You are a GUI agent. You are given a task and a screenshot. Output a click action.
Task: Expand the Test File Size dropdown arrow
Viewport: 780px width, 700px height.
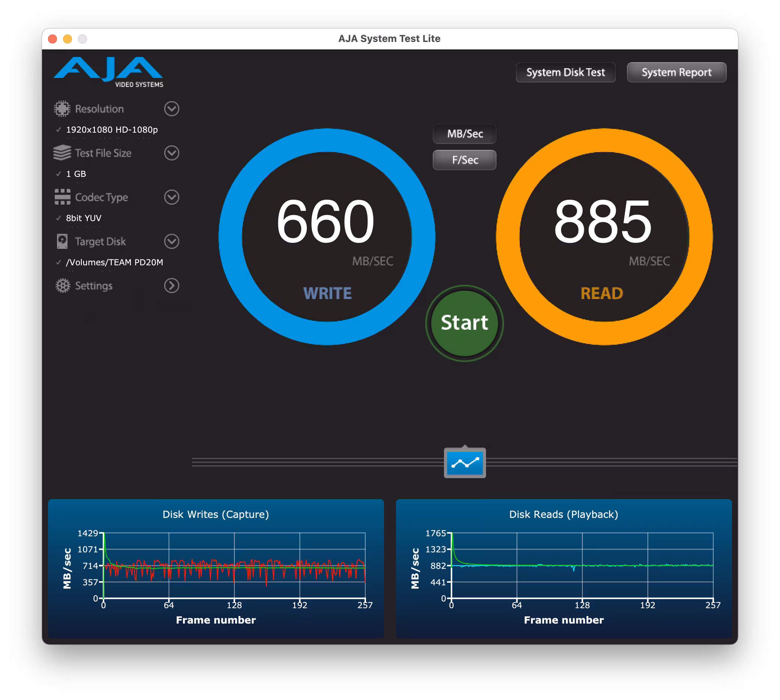pyautogui.click(x=172, y=153)
